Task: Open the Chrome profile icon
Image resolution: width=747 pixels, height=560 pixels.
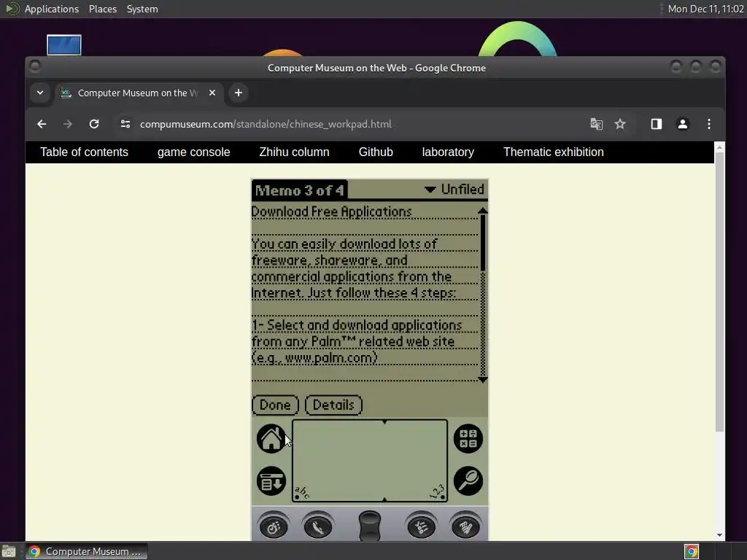Action: pyautogui.click(x=683, y=124)
